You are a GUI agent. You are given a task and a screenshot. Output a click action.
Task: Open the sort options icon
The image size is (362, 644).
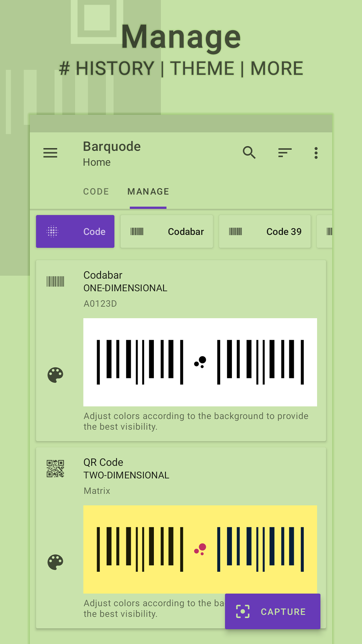coord(285,153)
